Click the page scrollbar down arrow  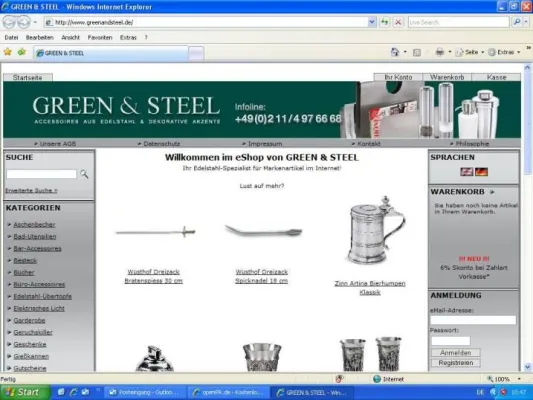click(x=527, y=367)
